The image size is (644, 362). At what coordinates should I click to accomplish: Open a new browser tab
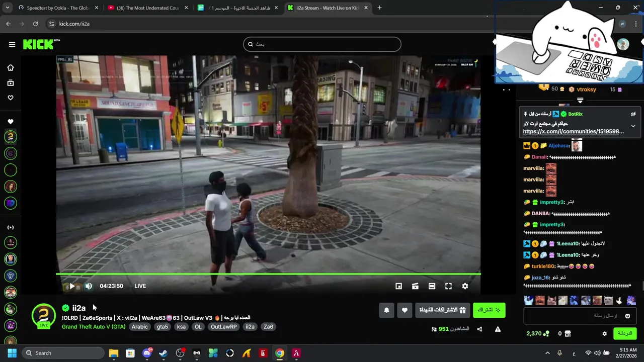(x=379, y=8)
